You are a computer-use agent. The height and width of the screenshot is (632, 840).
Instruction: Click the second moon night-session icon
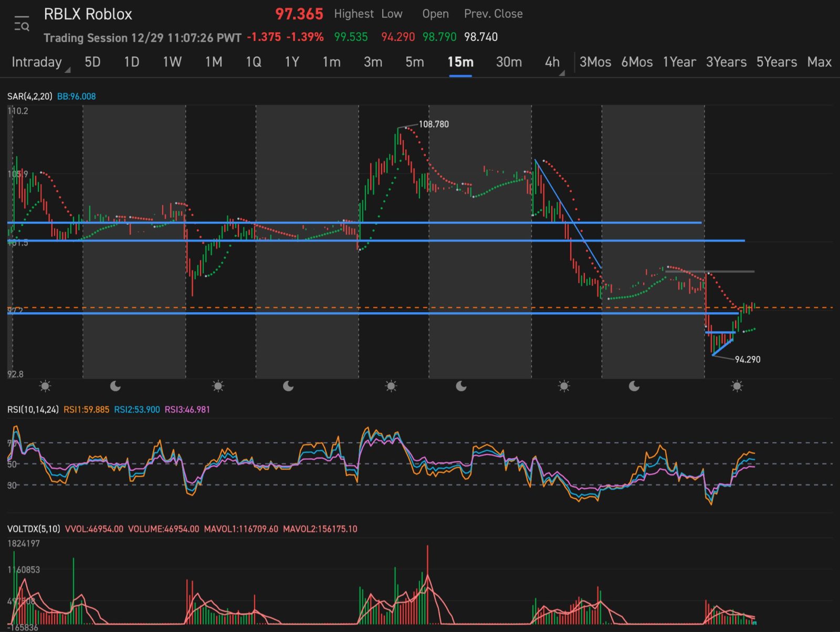(x=288, y=387)
